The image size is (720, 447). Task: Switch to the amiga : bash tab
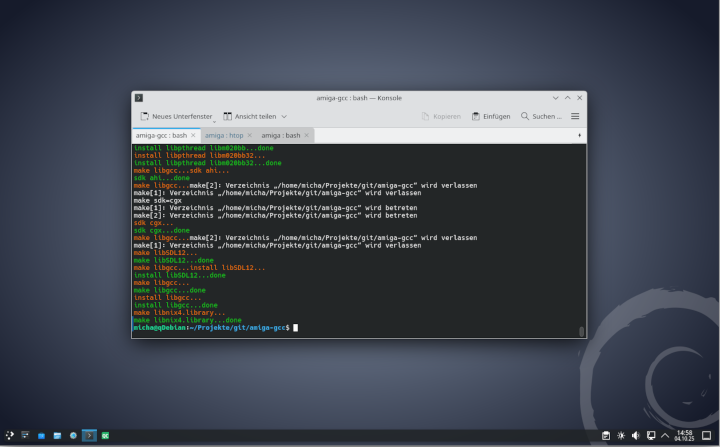coord(281,134)
